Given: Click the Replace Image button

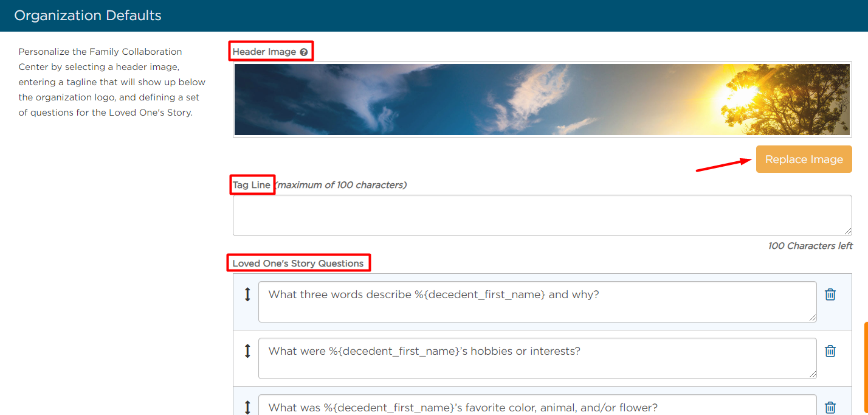Looking at the screenshot, I should click(x=804, y=159).
